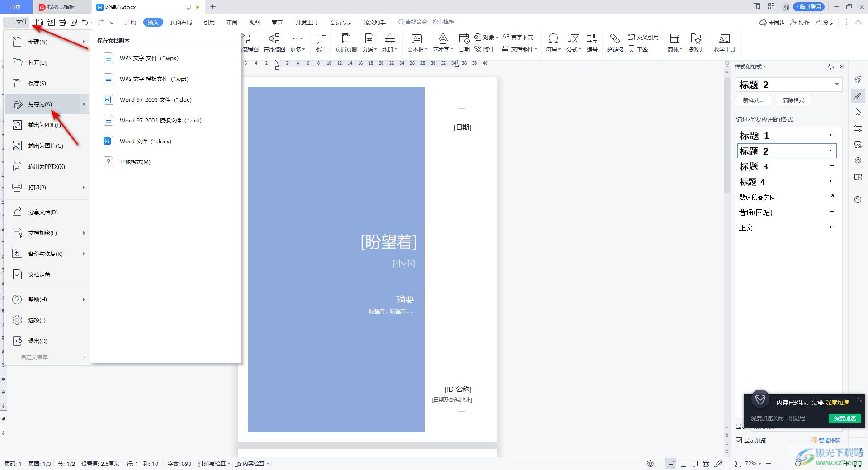Open the 页眉页脚 header footer tool
This screenshot has height=470, width=868.
(346, 43)
